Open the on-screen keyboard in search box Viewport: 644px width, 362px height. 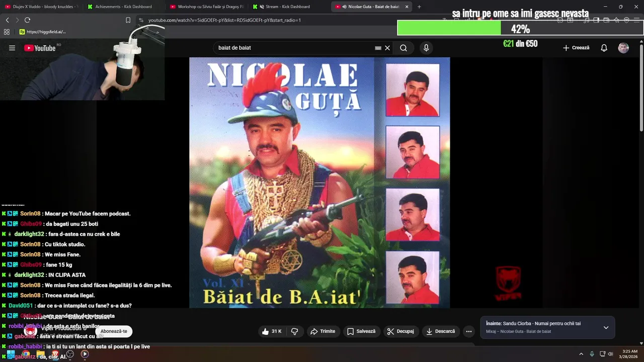tap(378, 48)
